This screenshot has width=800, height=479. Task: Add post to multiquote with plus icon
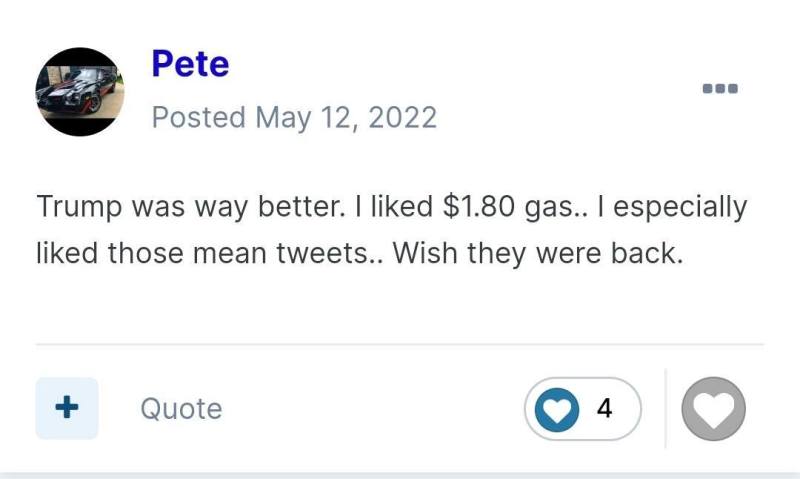[x=67, y=408]
